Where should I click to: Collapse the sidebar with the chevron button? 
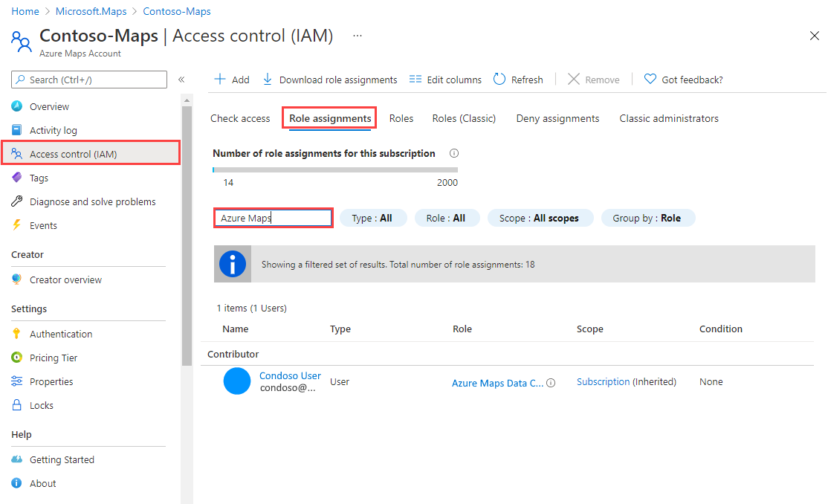181,79
